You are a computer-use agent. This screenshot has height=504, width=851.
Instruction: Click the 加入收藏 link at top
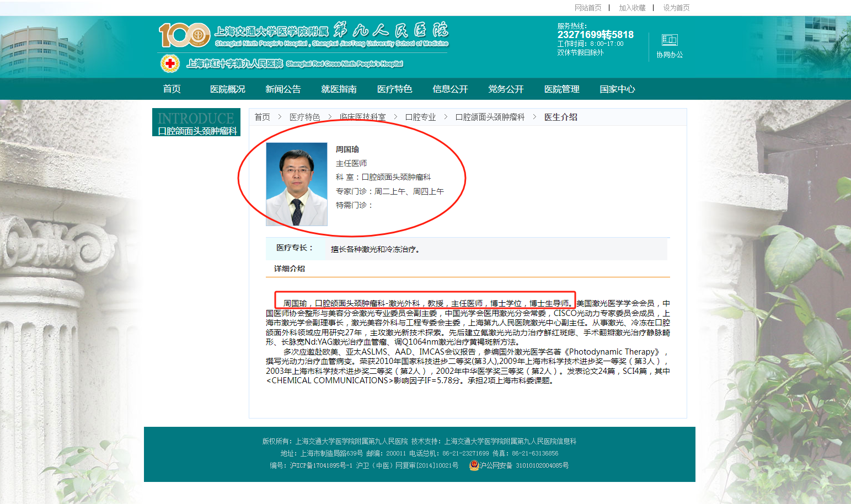632,8
